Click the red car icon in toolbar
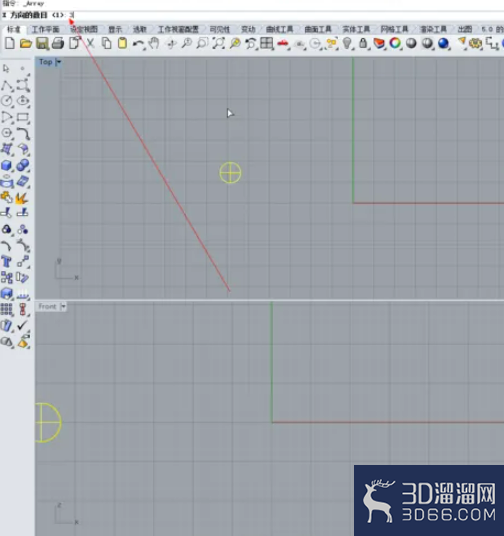Screen dimensions: 504x536 pyautogui.click(x=283, y=44)
